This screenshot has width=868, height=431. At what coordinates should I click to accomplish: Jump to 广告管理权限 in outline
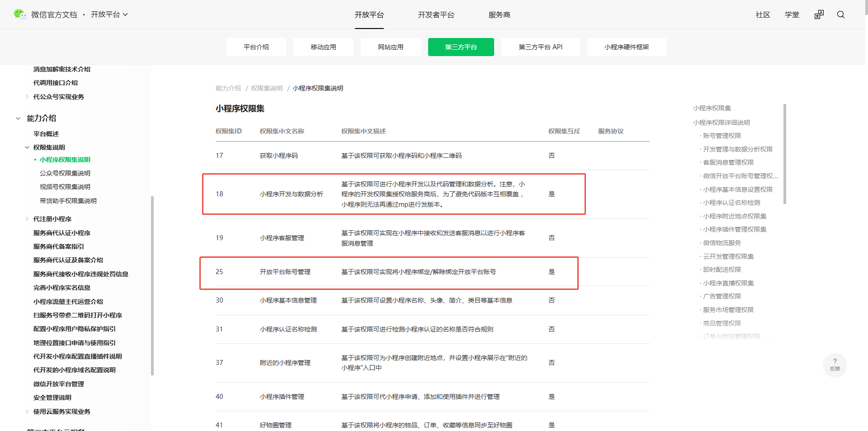click(722, 296)
